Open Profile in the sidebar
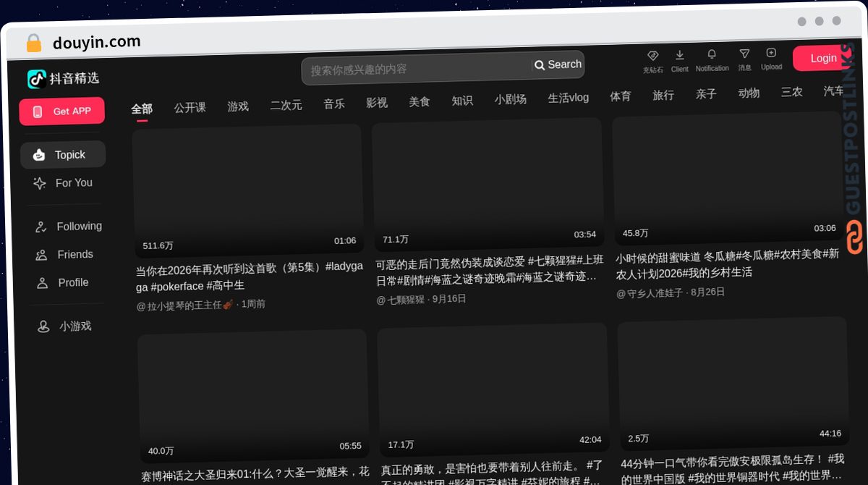This screenshot has width=868, height=485. (x=64, y=283)
